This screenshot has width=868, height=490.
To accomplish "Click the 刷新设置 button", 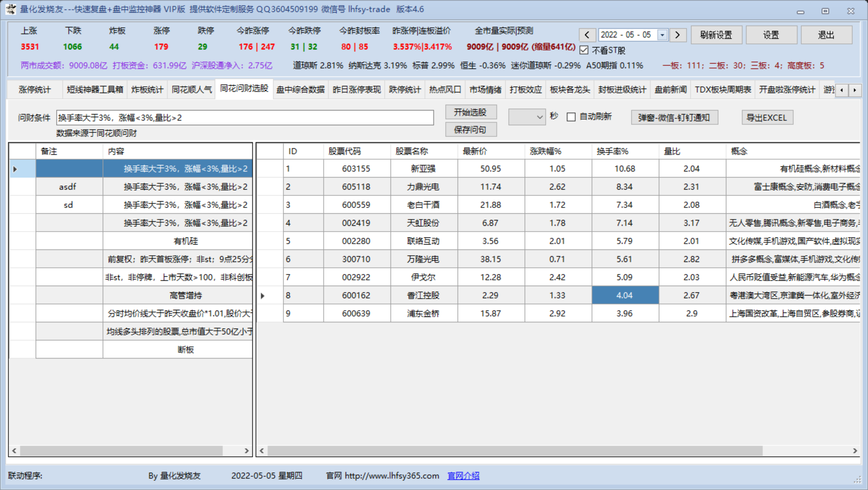I will click(x=716, y=35).
